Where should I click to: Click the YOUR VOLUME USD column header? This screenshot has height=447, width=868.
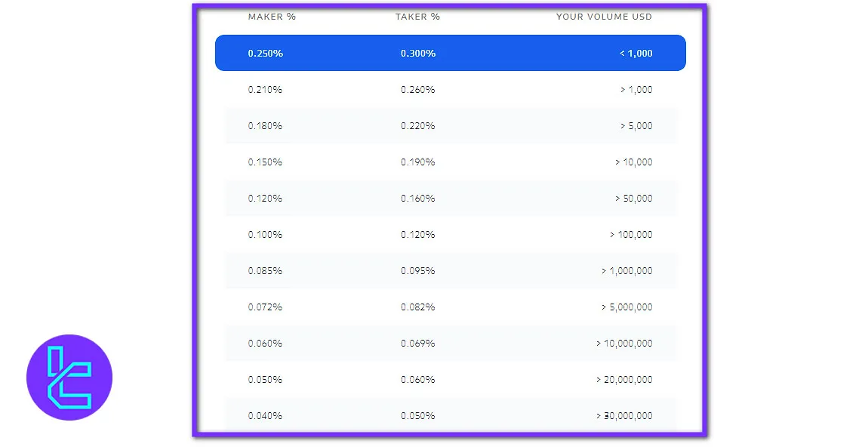[x=604, y=17]
